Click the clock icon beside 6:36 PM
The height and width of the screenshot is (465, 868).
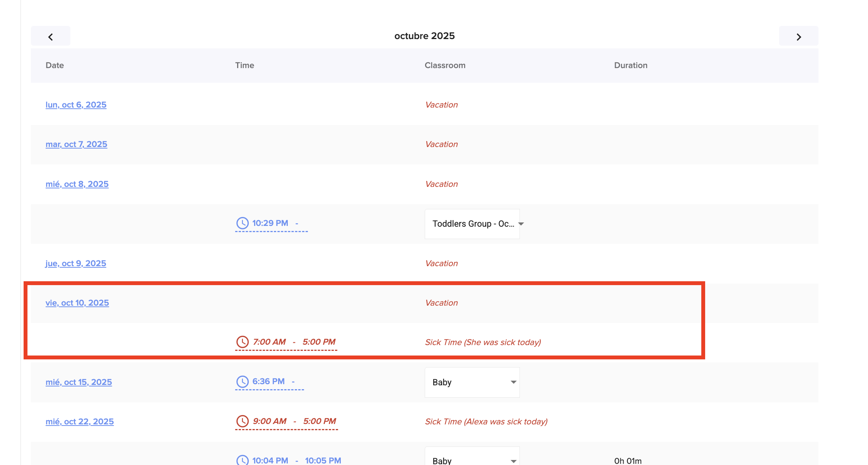coord(242,381)
